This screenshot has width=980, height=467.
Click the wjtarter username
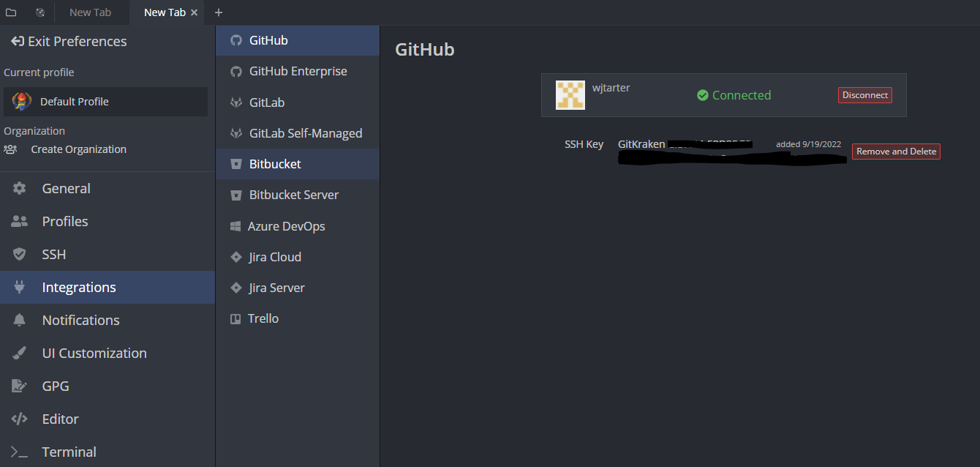coord(611,88)
